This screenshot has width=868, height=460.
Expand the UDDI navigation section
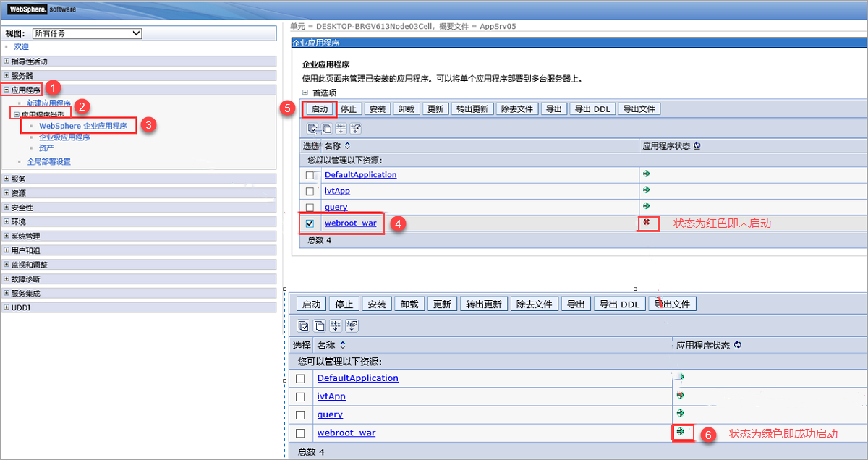(7, 307)
